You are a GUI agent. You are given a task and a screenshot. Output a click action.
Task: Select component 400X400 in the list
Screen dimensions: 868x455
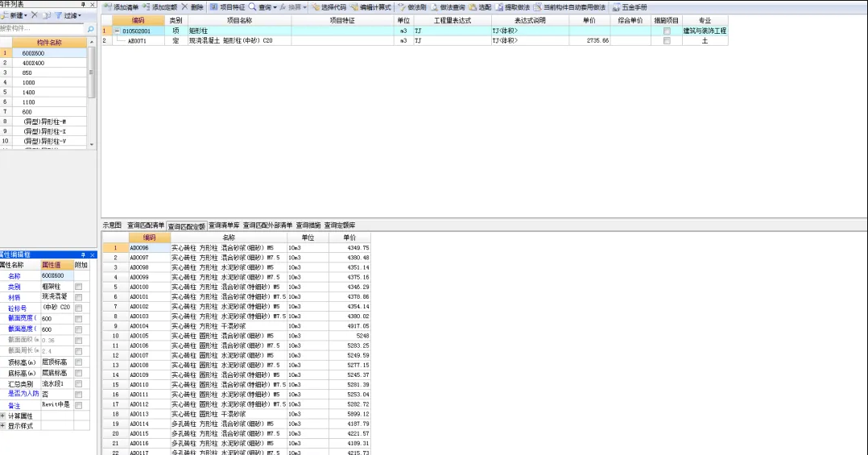pyautogui.click(x=49, y=63)
